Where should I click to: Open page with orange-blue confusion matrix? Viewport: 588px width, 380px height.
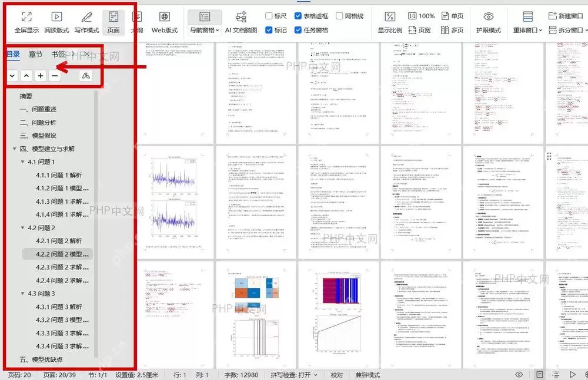click(256, 315)
